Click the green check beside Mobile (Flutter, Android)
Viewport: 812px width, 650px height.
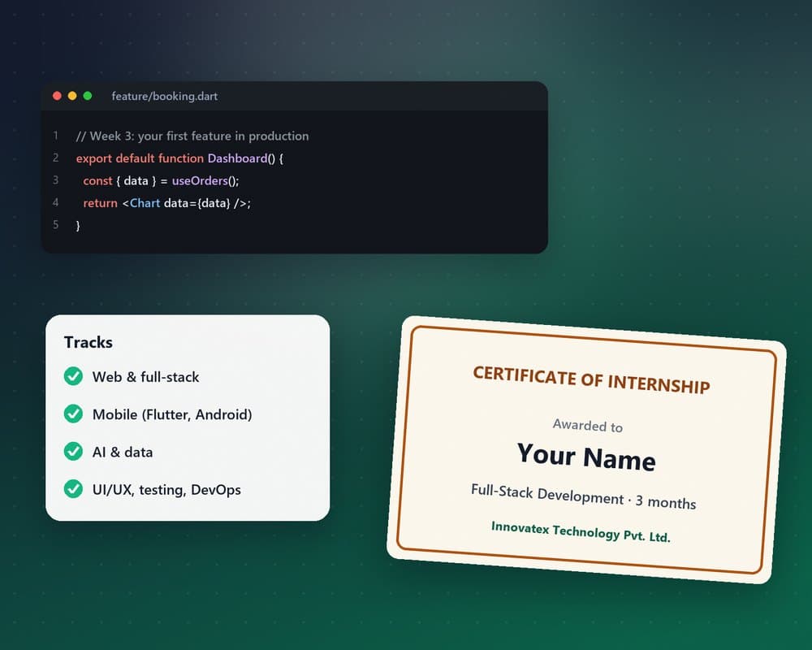click(73, 414)
